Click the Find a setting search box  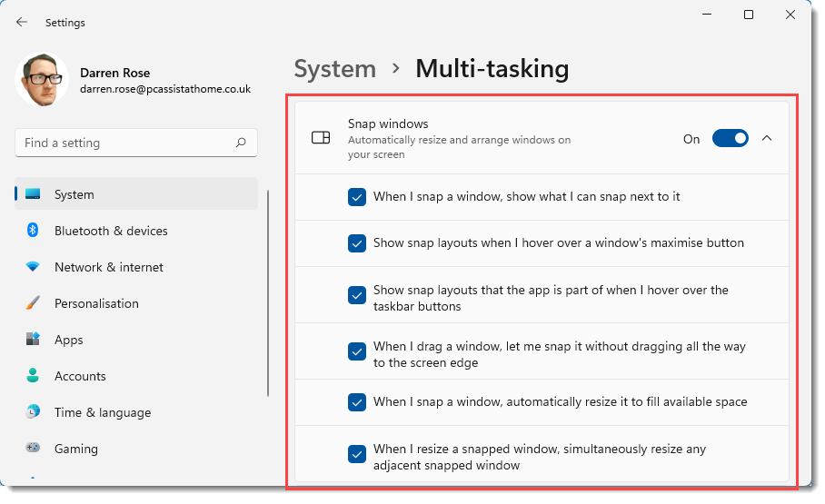click(x=136, y=143)
